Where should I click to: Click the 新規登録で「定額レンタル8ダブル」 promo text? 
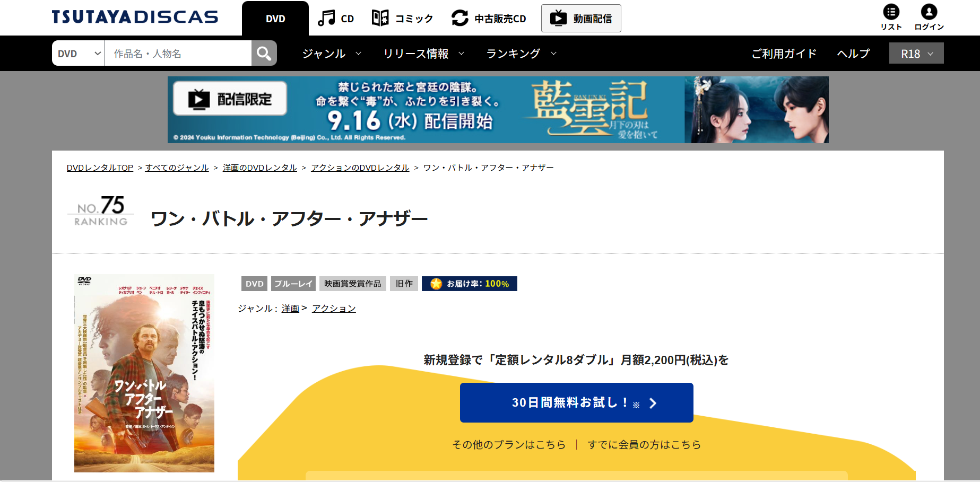576,360
